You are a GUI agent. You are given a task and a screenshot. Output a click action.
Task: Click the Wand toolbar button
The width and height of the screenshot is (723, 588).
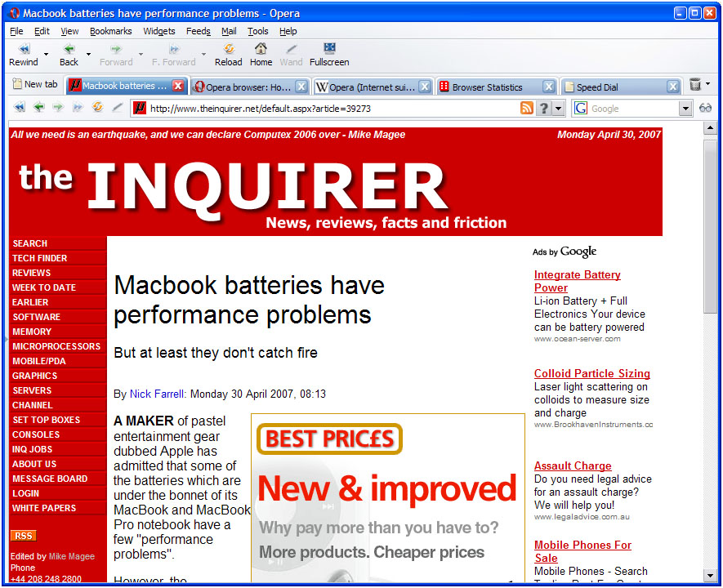point(291,55)
